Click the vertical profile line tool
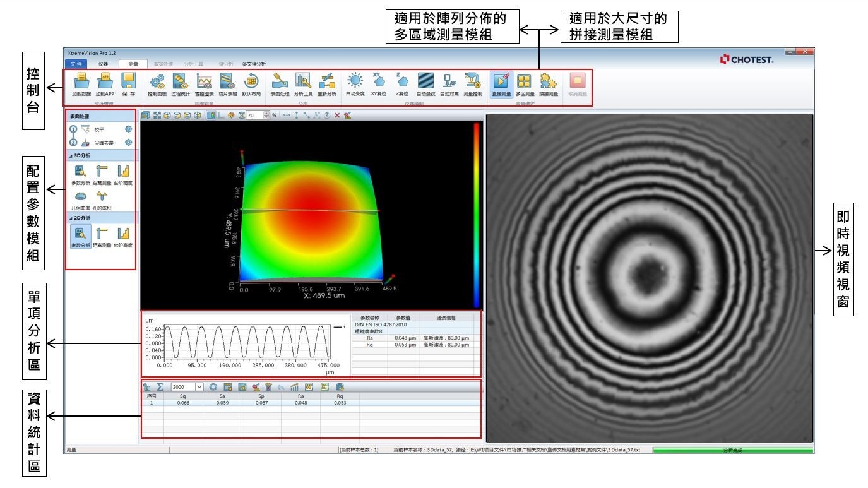 point(297,116)
